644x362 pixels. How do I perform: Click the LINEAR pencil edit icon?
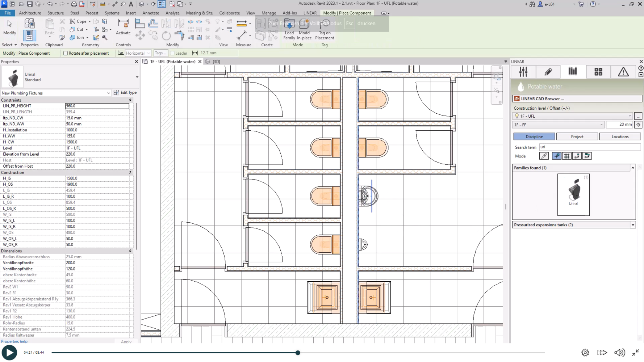548,72
